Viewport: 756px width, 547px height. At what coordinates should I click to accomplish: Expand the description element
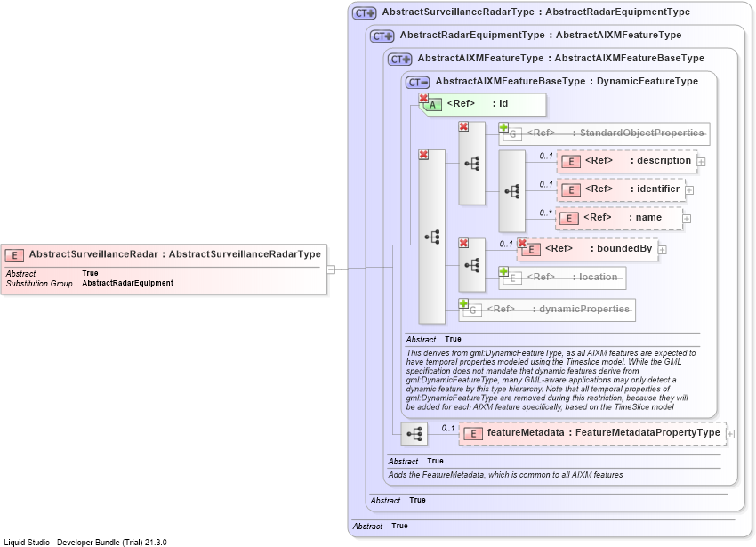[x=702, y=162]
